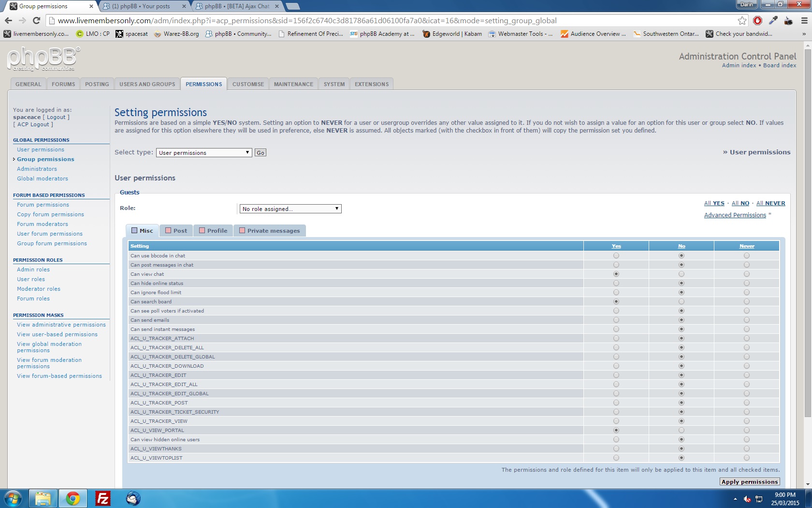The height and width of the screenshot is (508, 812).
Task: Open the Darin profile button
Action: tap(746, 4)
